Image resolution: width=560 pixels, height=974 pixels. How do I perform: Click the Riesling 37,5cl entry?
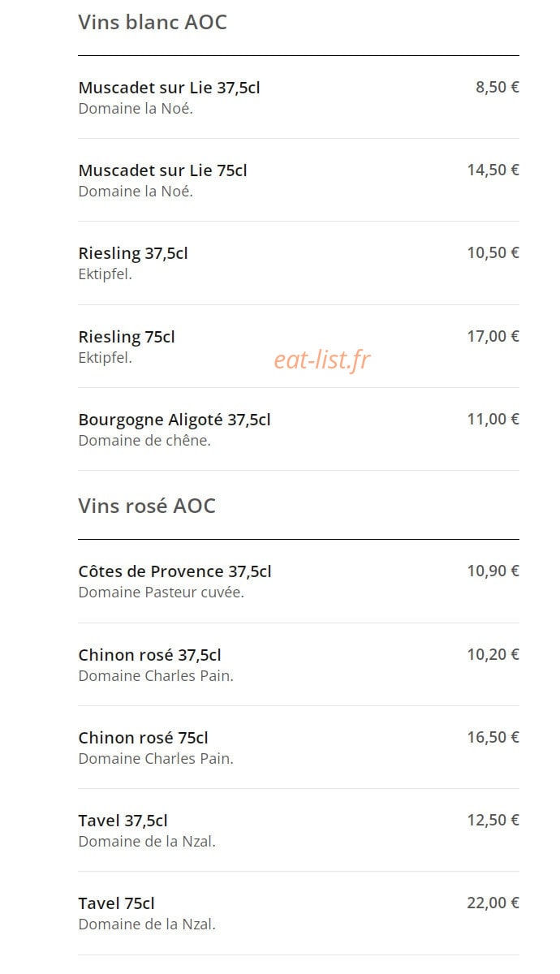click(x=299, y=263)
